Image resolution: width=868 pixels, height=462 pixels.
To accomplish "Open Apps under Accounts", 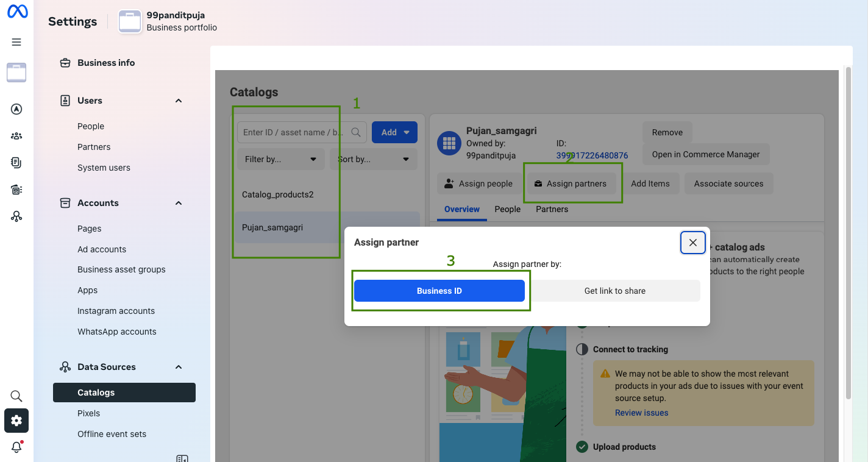I will 87,290.
